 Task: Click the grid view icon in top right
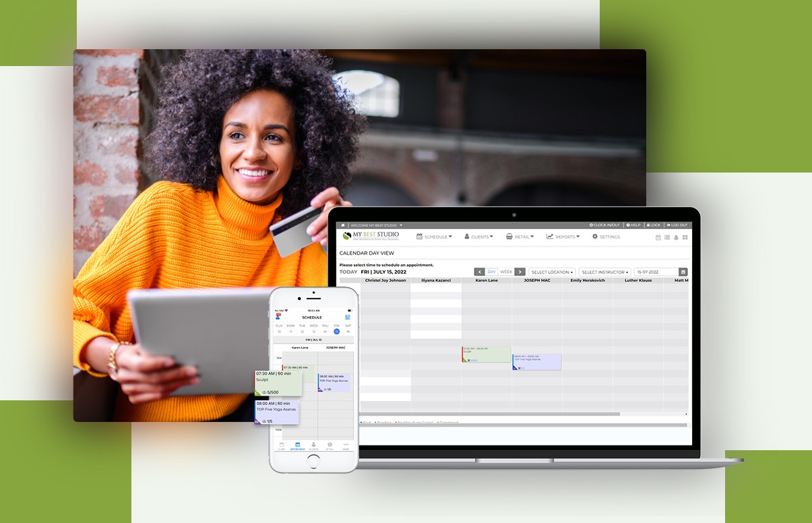685,237
